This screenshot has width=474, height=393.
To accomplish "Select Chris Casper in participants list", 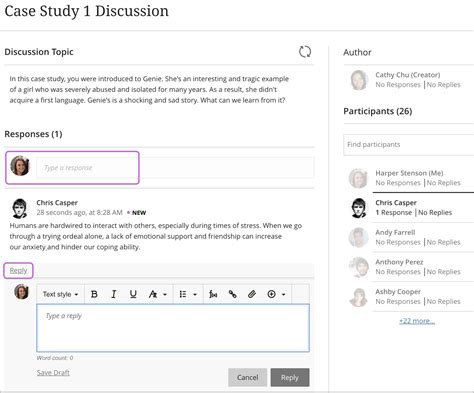I will pyautogui.click(x=396, y=203).
